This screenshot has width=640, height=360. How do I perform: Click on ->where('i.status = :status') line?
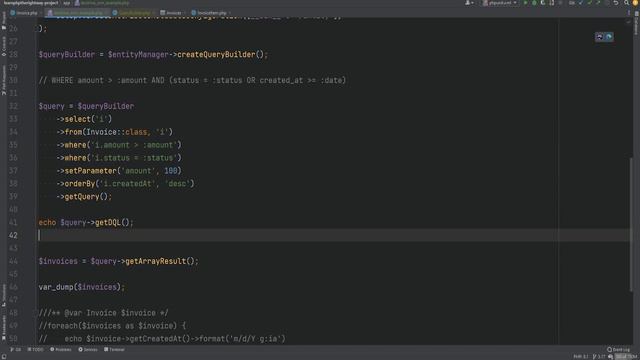click(119, 158)
